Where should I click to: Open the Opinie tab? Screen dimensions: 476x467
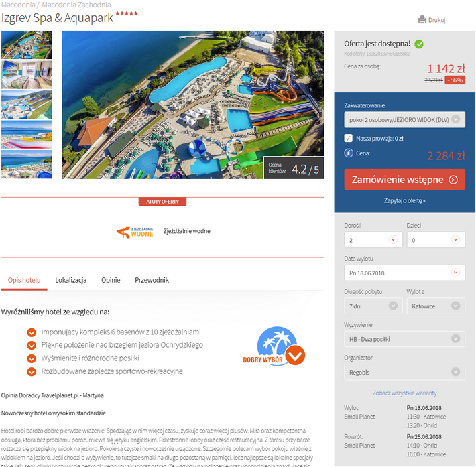(x=111, y=280)
